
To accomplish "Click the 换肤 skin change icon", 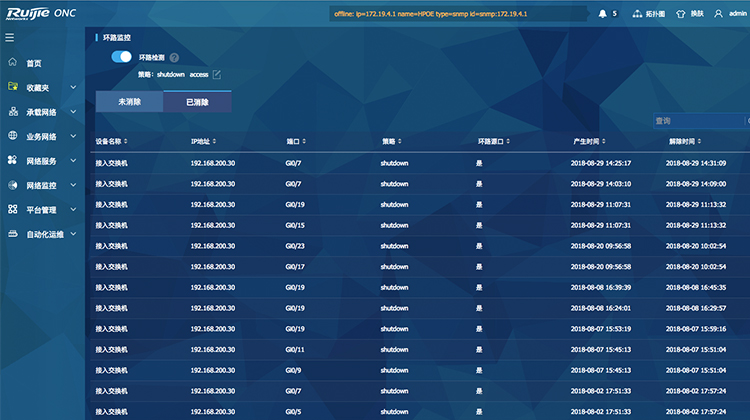I will [691, 14].
